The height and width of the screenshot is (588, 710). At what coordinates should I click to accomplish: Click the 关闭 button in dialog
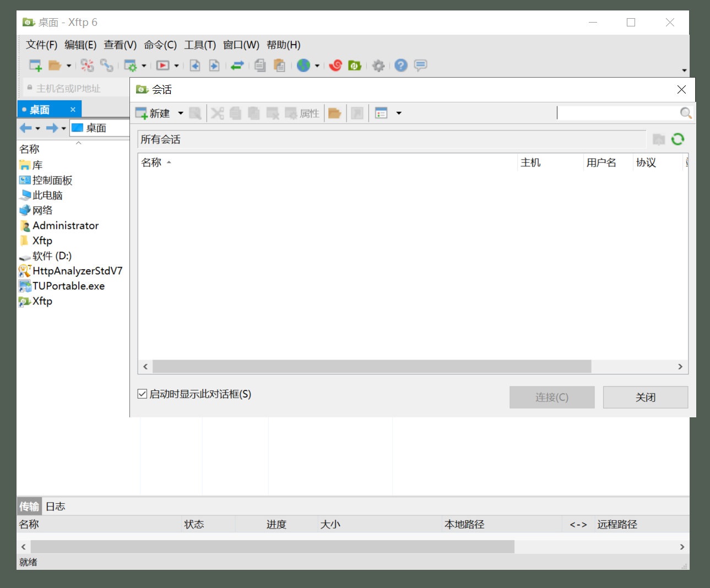(646, 397)
